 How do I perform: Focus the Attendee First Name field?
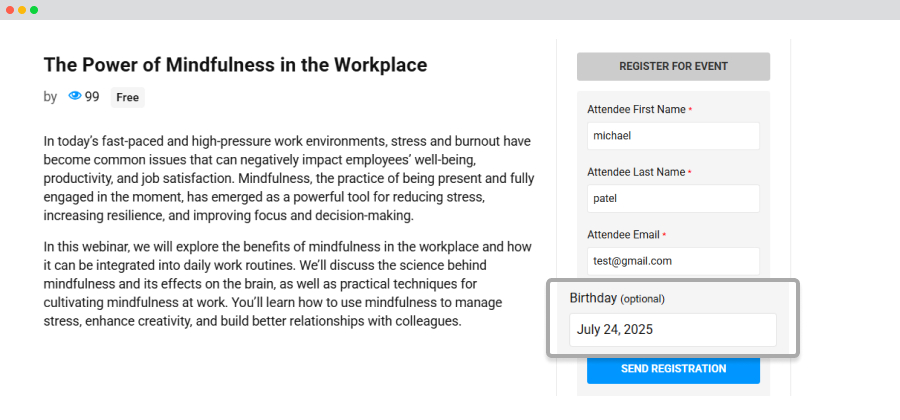pos(673,136)
